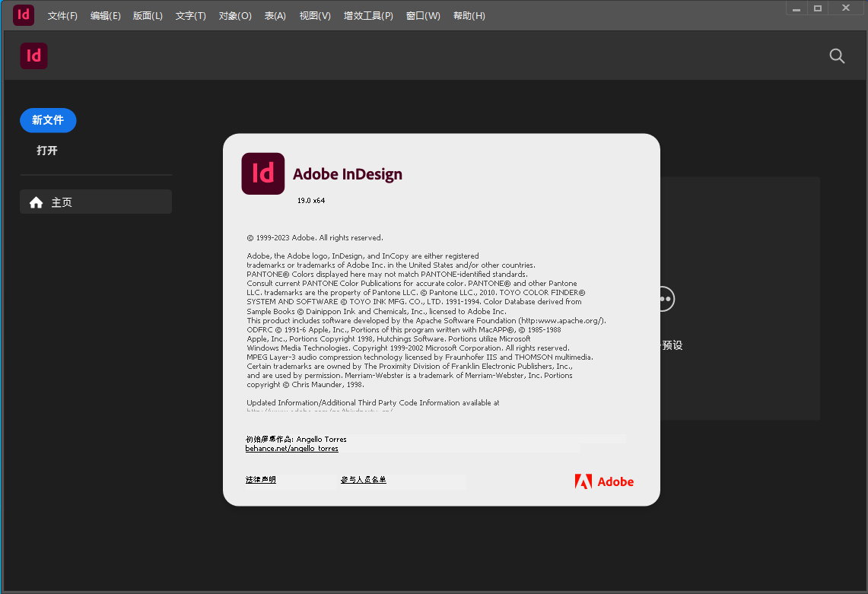868x594 pixels.
Task: Click the 打开 button
Action: 47,151
